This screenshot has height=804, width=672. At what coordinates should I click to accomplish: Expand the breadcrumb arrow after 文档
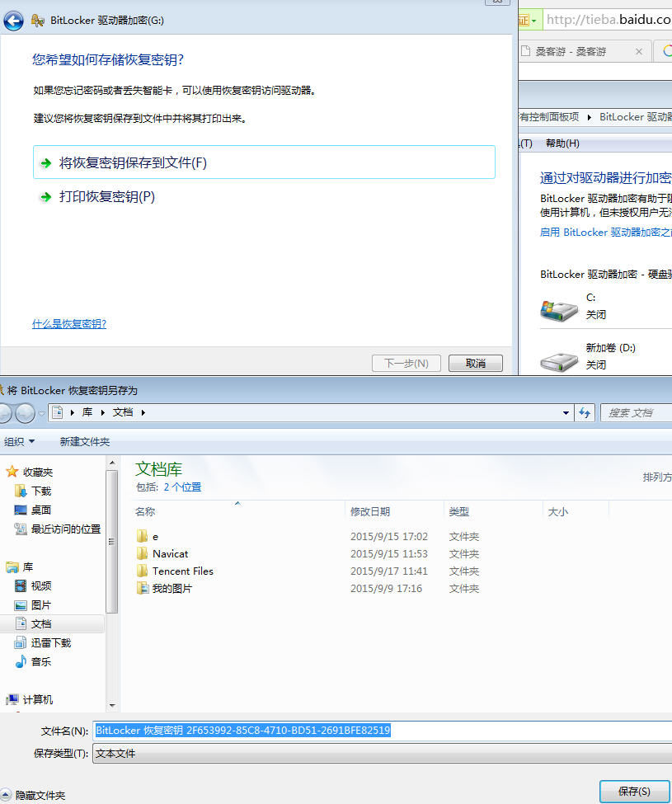coord(143,413)
